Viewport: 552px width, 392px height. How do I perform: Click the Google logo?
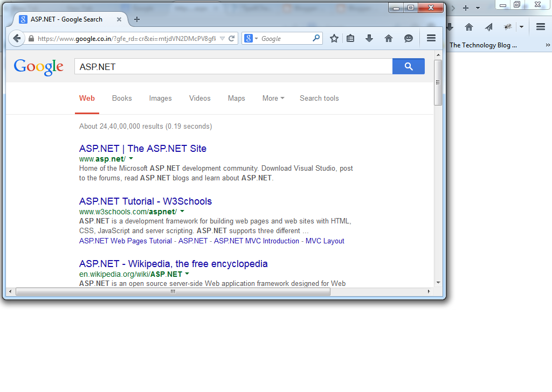(38, 67)
